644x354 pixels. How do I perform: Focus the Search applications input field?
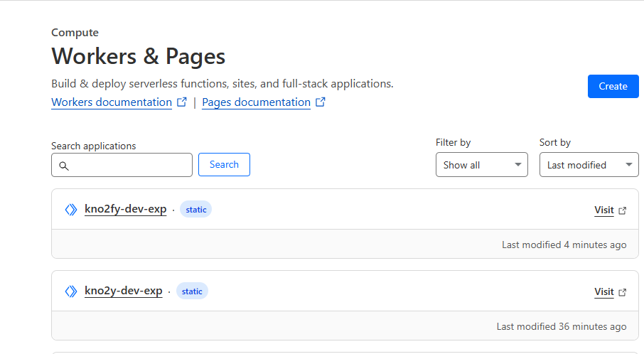point(128,165)
